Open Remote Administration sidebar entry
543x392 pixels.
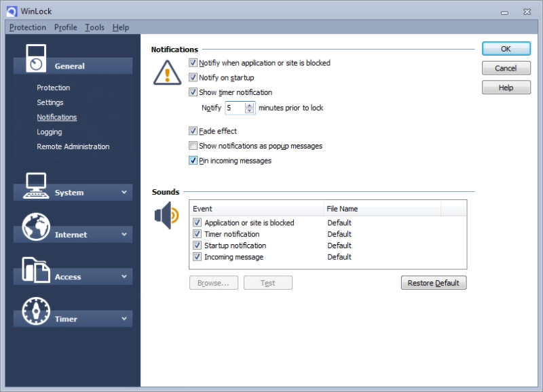[73, 146]
